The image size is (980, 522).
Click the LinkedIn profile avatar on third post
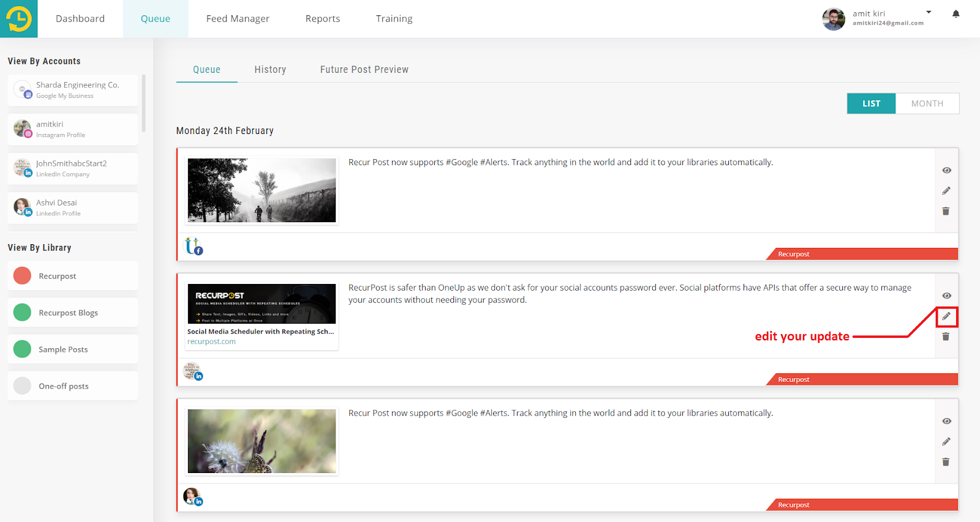tap(193, 496)
